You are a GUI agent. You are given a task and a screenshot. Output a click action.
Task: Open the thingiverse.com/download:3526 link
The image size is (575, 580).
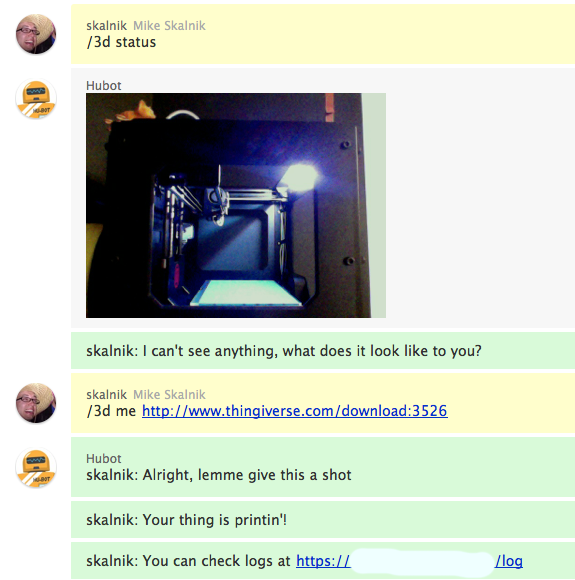coord(295,411)
